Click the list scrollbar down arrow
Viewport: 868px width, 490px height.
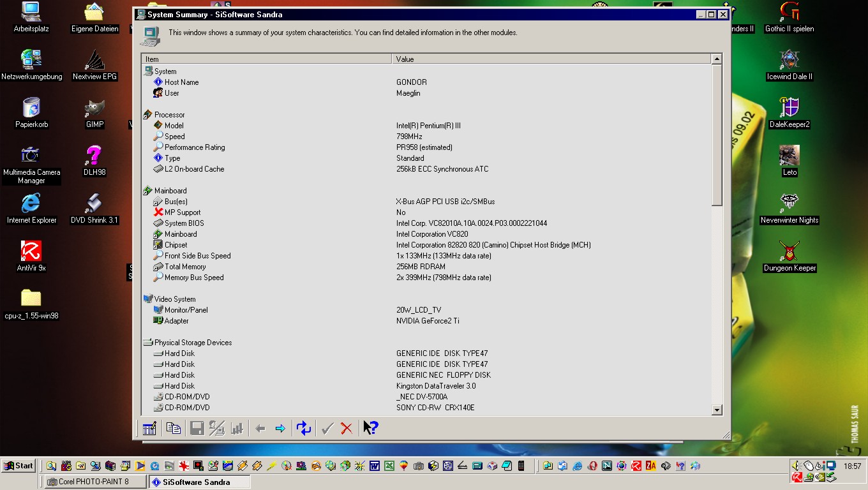(x=717, y=410)
